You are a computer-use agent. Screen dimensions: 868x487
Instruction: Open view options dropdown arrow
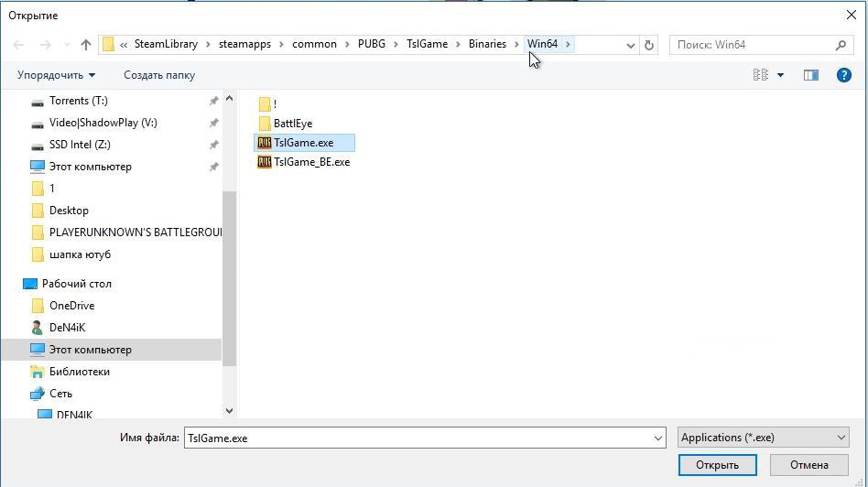click(x=780, y=75)
